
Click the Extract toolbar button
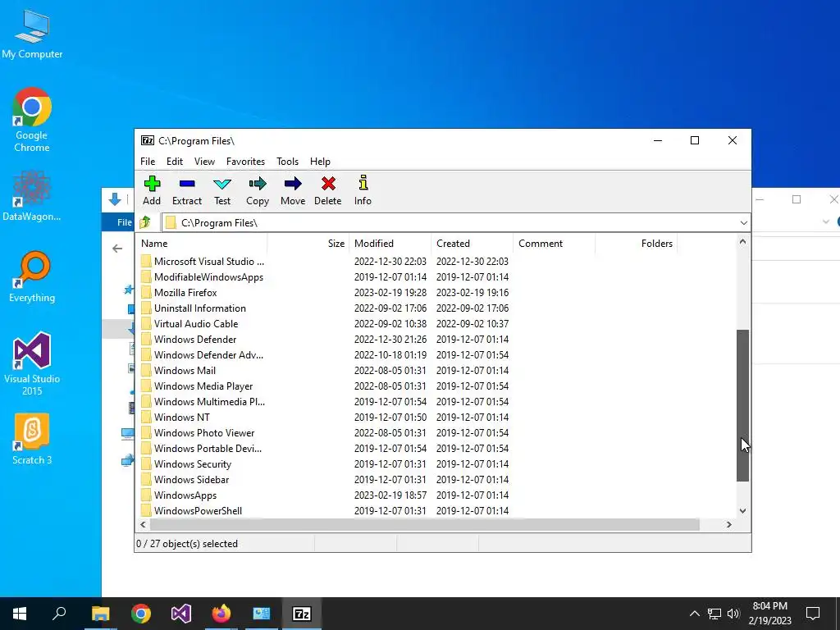pos(187,190)
